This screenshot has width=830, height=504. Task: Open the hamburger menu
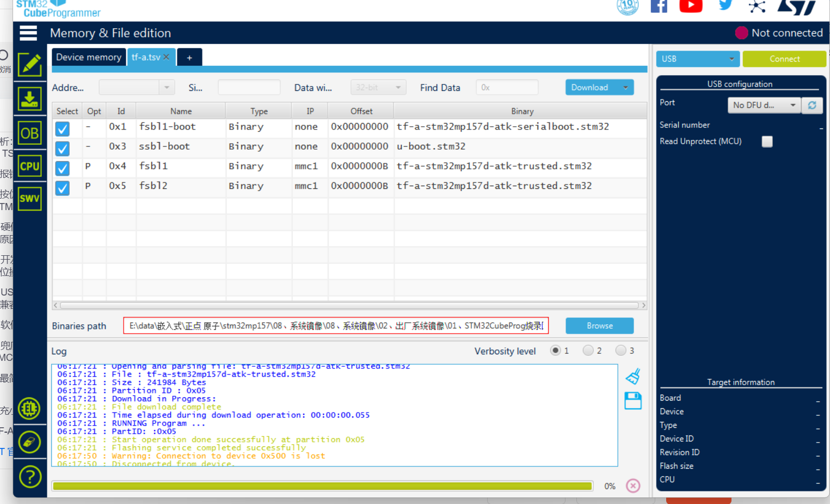click(x=28, y=33)
